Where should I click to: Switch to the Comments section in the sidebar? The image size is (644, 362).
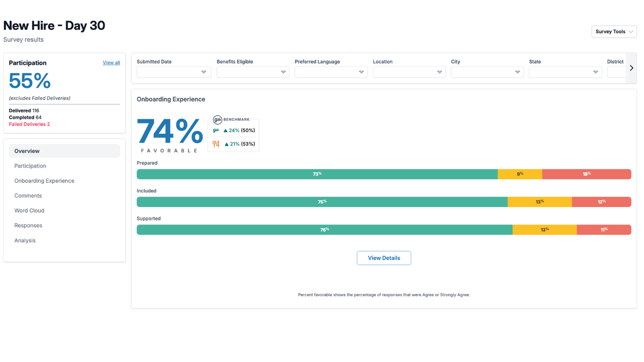28,196
